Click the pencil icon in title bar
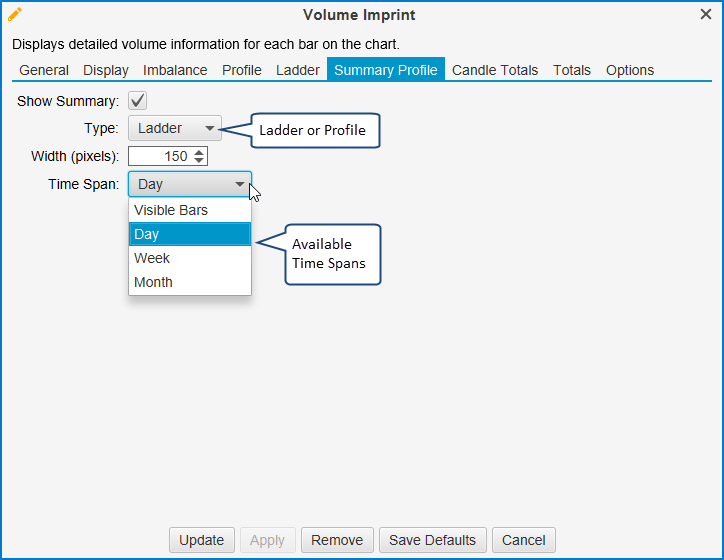Viewport: 724px width, 560px height. click(15, 15)
